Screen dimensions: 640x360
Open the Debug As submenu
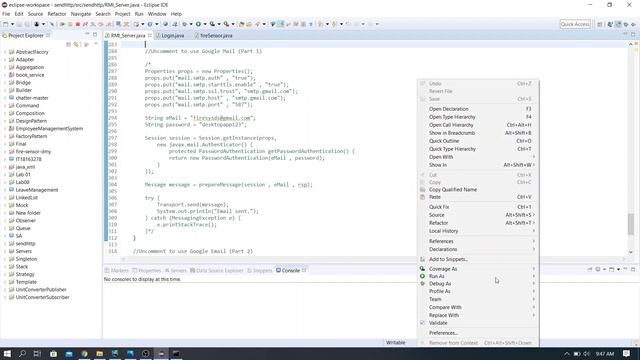478,284
